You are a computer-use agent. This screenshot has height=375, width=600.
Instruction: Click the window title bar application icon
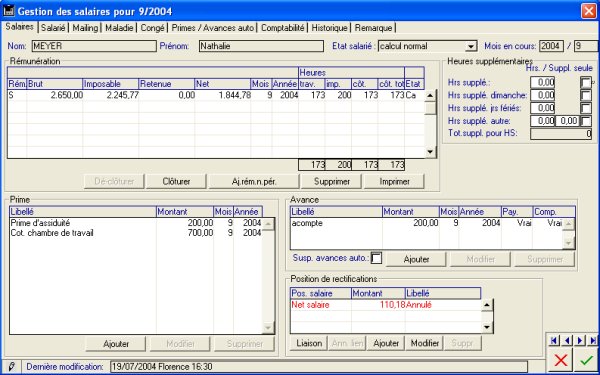(8, 11)
